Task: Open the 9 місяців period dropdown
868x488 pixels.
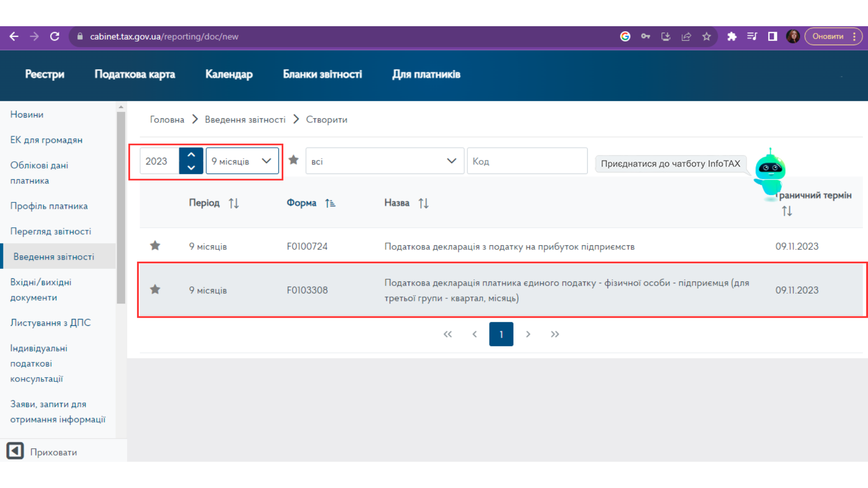Action: 242,161
